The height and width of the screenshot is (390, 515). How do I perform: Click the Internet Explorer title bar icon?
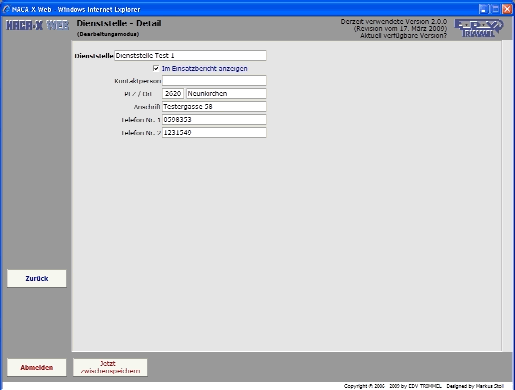click(6, 9)
